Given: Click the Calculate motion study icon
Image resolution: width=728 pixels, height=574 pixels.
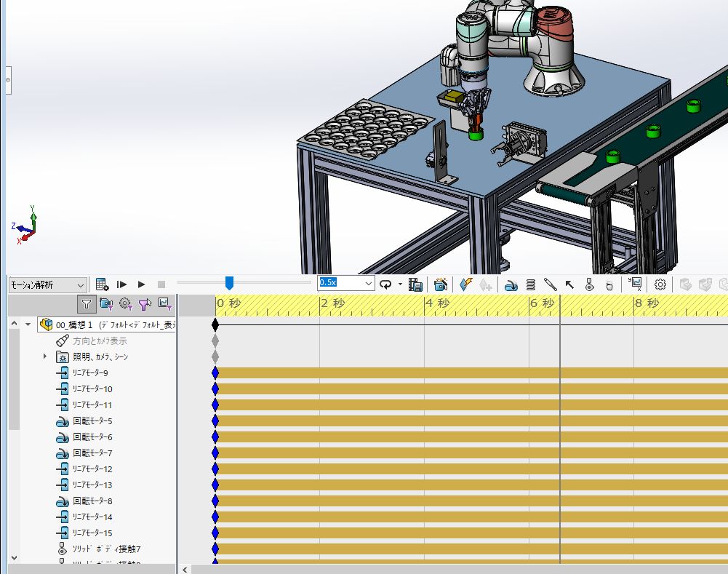Looking at the screenshot, I should point(103,284).
